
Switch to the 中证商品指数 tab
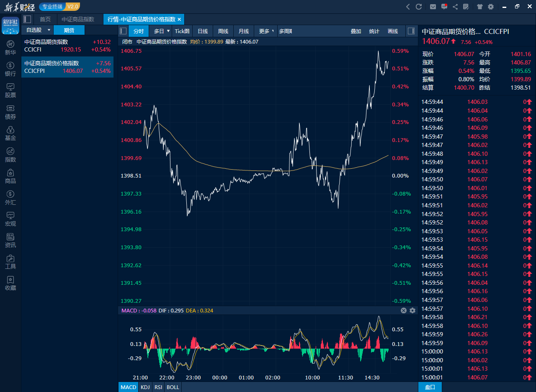[78, 19]
